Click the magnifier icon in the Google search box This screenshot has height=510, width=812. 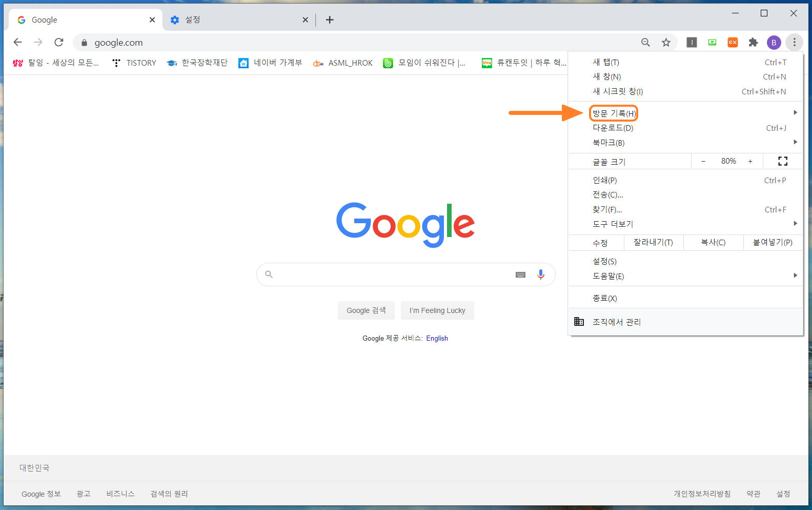click(269, 274)
